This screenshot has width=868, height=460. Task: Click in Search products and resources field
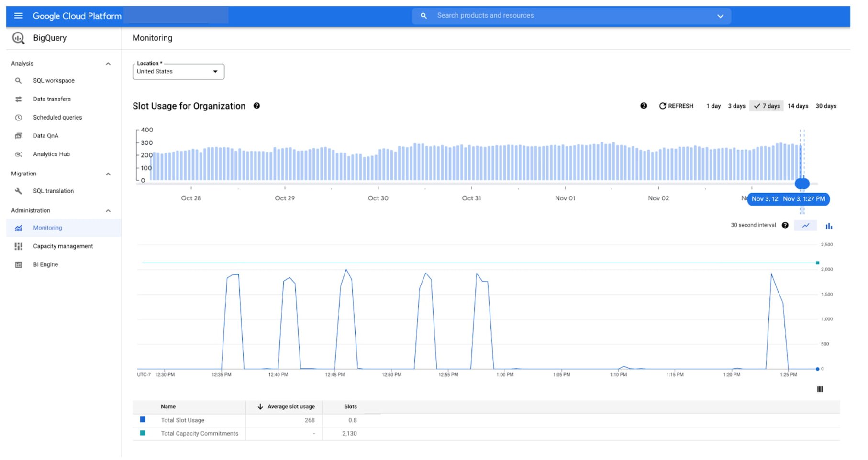coord(572,16)
